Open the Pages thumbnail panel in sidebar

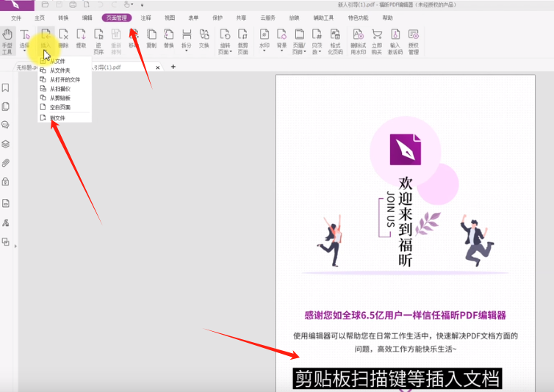tap(5, 106)
